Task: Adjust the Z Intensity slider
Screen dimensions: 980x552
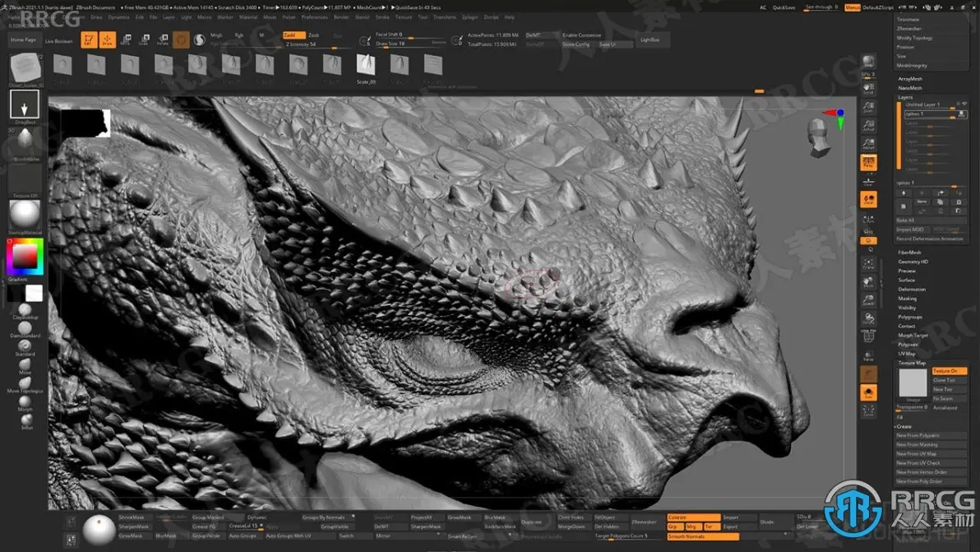Action: pyautogui.click(x=319, y=44)
